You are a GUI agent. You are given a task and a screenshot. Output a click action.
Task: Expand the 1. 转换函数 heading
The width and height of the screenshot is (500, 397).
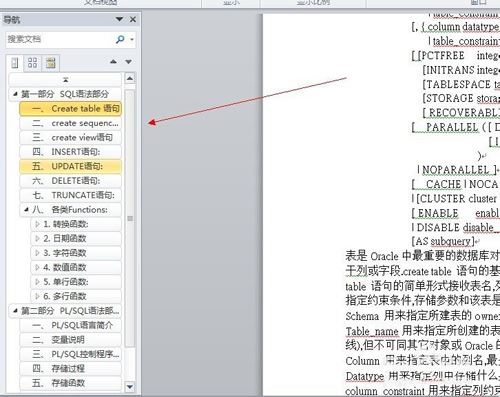(37, 224)
